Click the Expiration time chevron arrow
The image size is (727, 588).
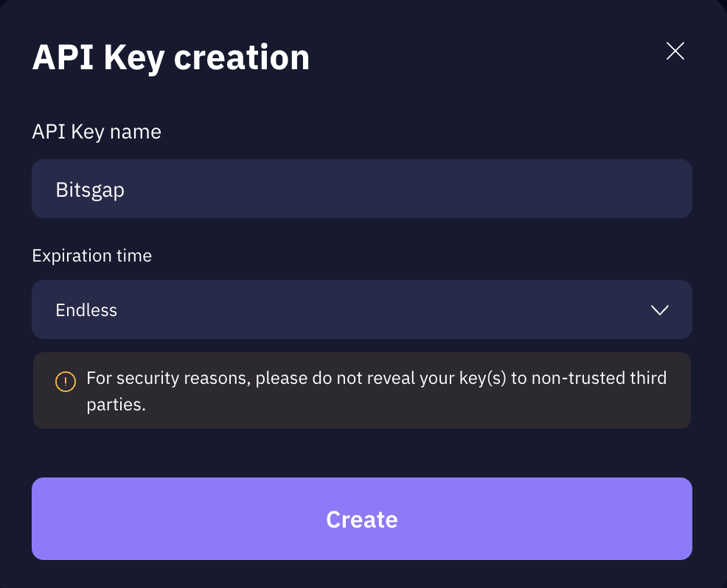point(660,310)
